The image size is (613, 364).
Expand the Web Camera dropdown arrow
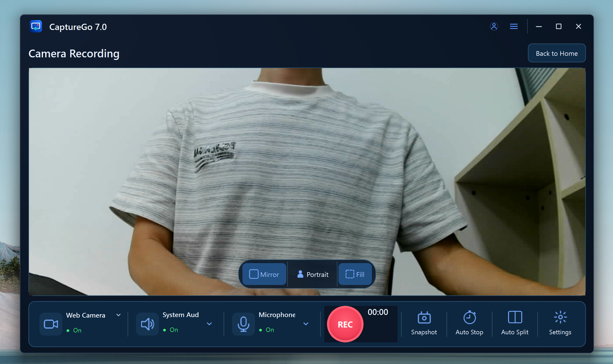tap(118, 315)
